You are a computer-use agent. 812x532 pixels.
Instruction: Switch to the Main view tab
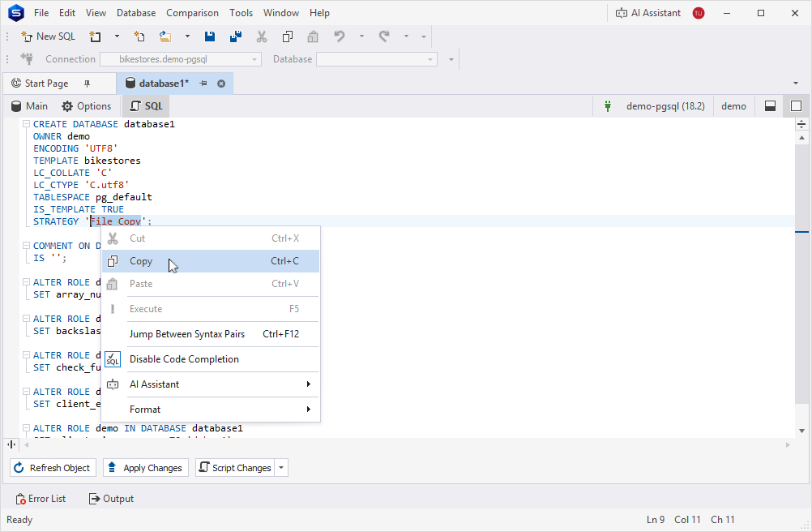(x=29, y=106)
